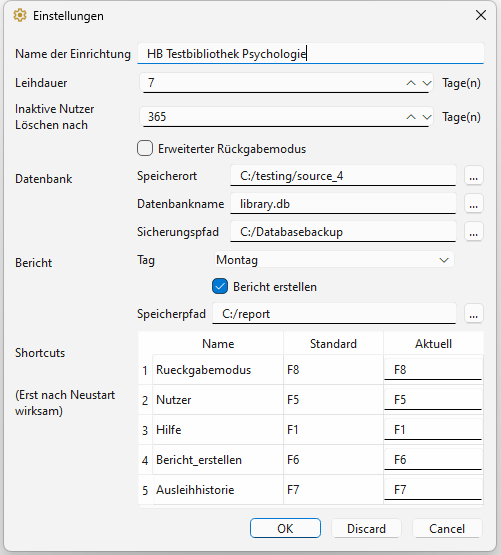This screenshot has width=501, height=555.
Task: Select the Nutzer shortcut row name
Action: point(218,400)
